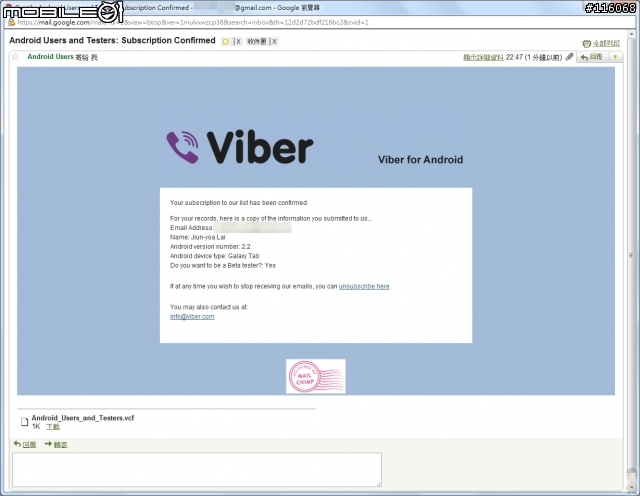Click inside the quick reply text box
This screenshot has width=640, height=496.
(x=197, y=469)
